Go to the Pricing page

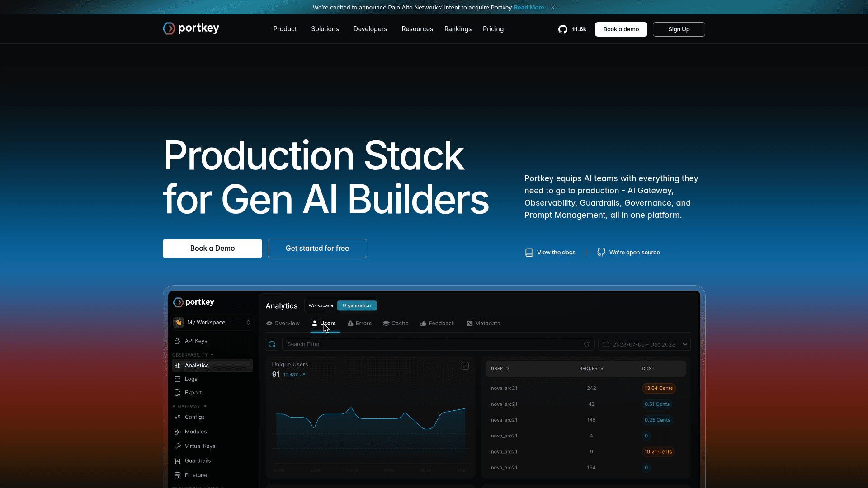493,29
